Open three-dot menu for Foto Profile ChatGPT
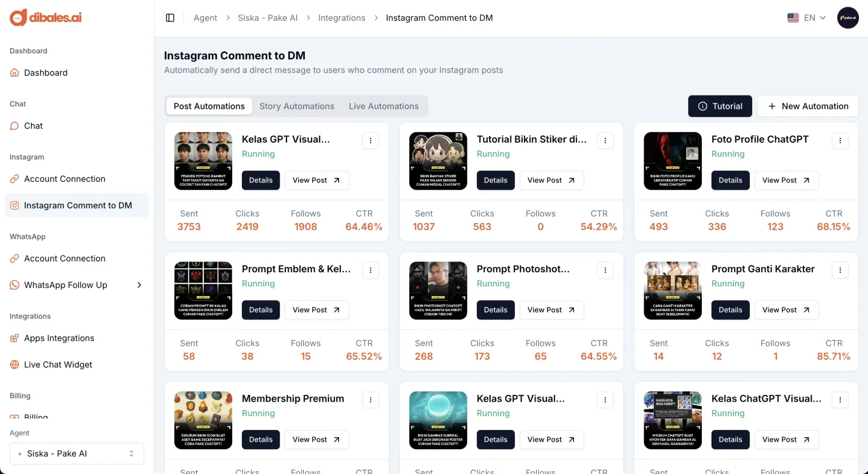868x474 pixels. click(840, 141)
